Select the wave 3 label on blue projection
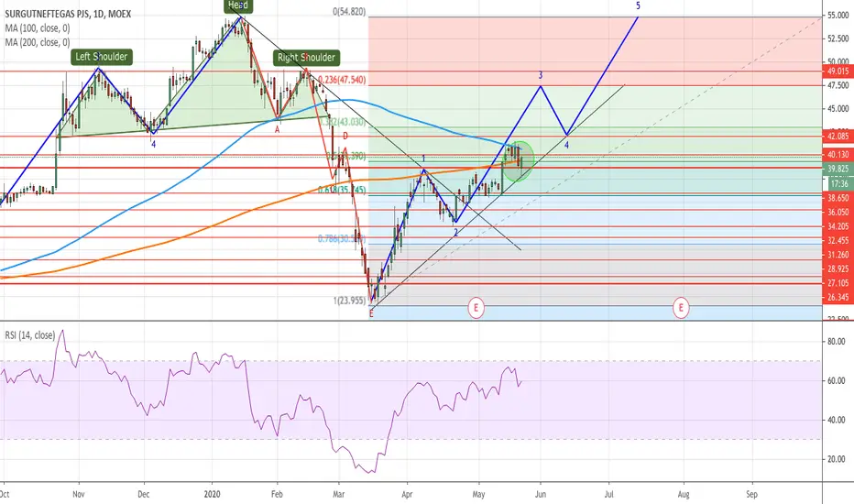The height and width of the screenshot is (504, 854). [541, 74]
